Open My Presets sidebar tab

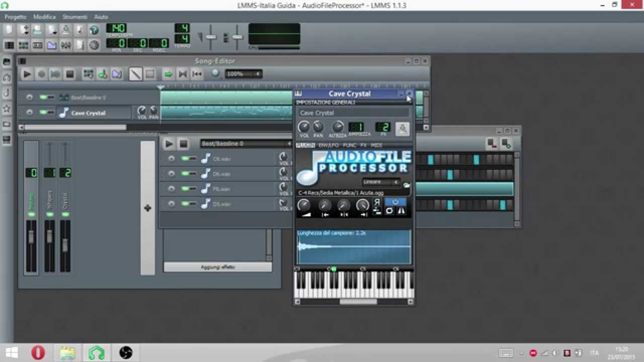click(x=7, y=109)
